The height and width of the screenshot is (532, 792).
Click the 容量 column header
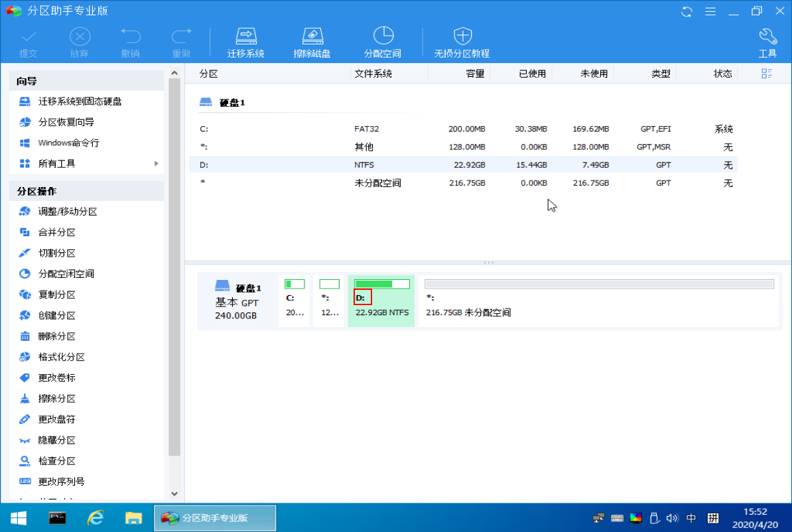(x=475, y=74)
